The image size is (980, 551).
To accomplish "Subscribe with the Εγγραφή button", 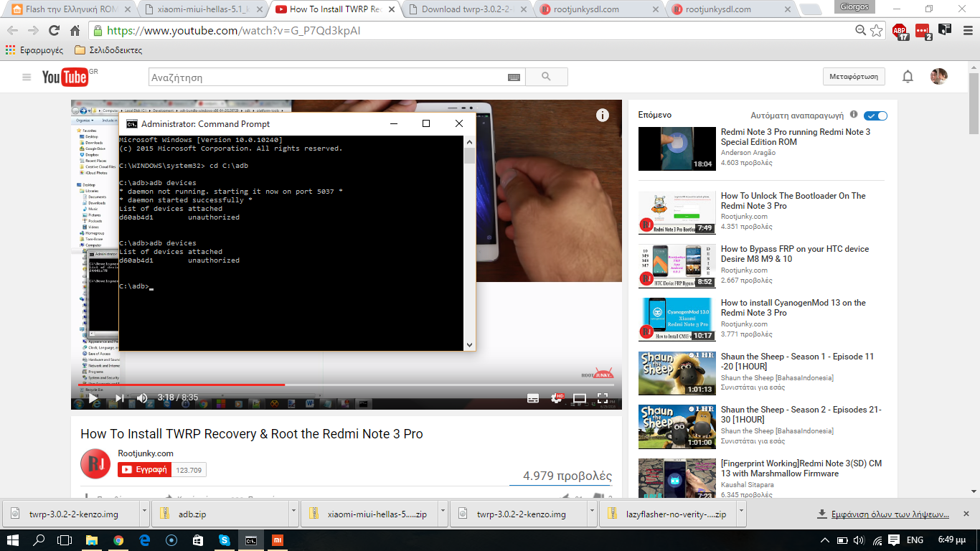I will click(144, 470).
